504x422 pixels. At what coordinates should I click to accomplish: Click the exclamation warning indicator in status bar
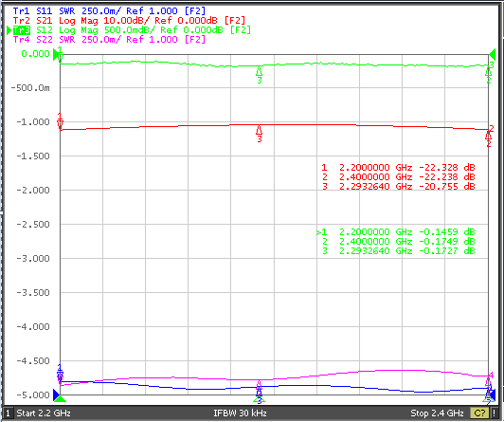[494, 413]
